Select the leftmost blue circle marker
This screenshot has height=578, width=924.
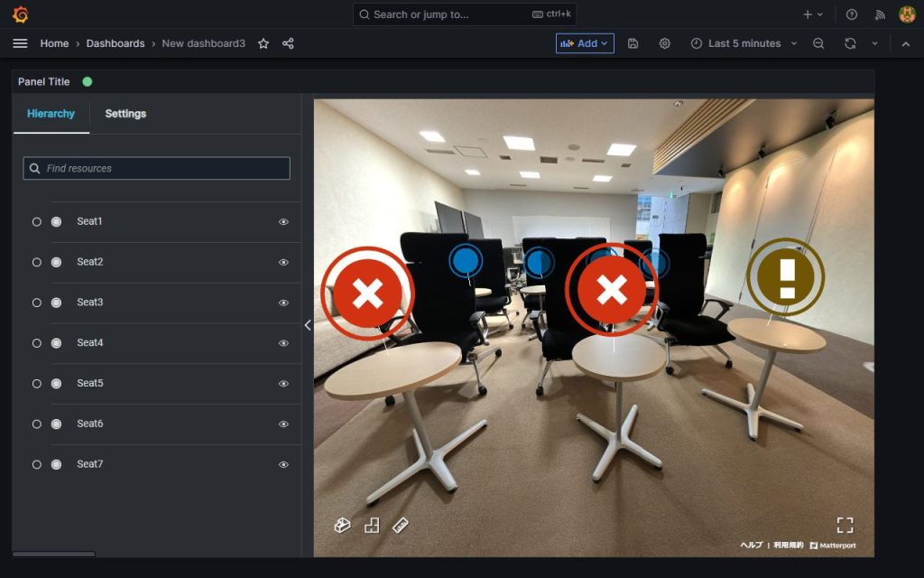(466, 261)
